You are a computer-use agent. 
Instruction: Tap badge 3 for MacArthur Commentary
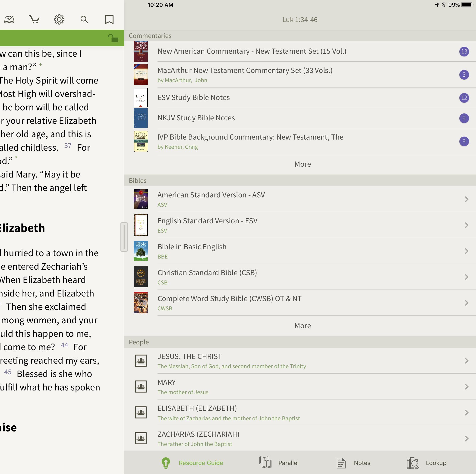[x=464, y=75]
